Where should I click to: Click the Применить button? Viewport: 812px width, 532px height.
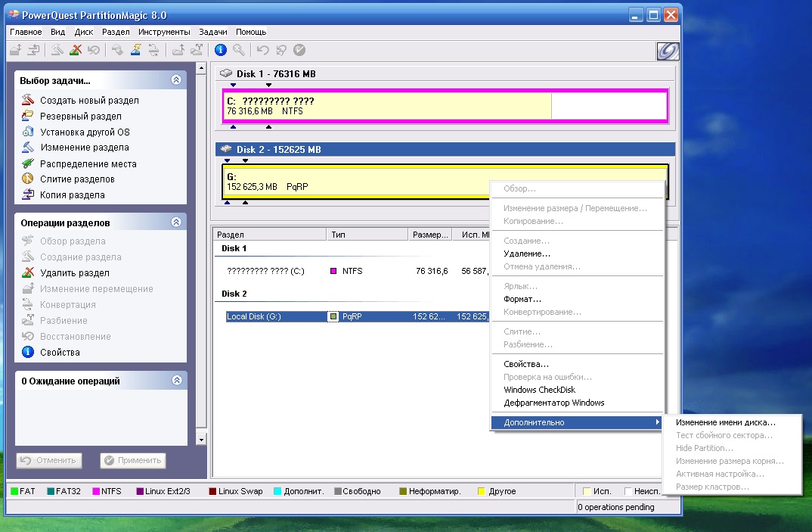click(132, 460)
